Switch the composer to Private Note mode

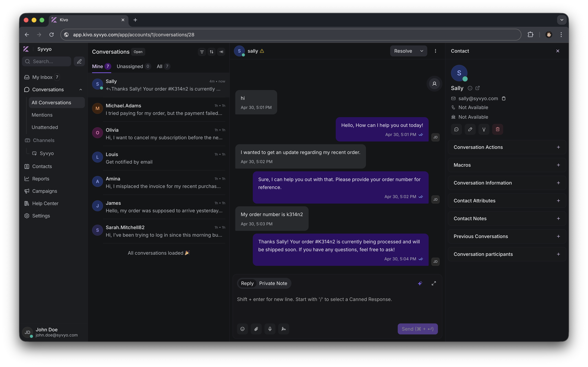(273, 283)
